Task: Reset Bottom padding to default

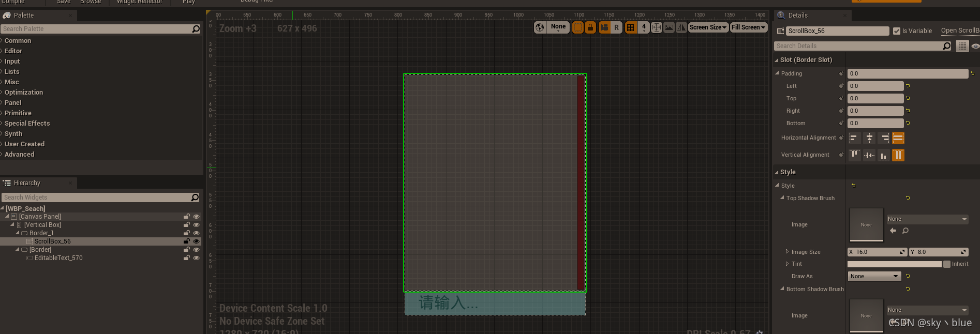Action: coord(908,123)
